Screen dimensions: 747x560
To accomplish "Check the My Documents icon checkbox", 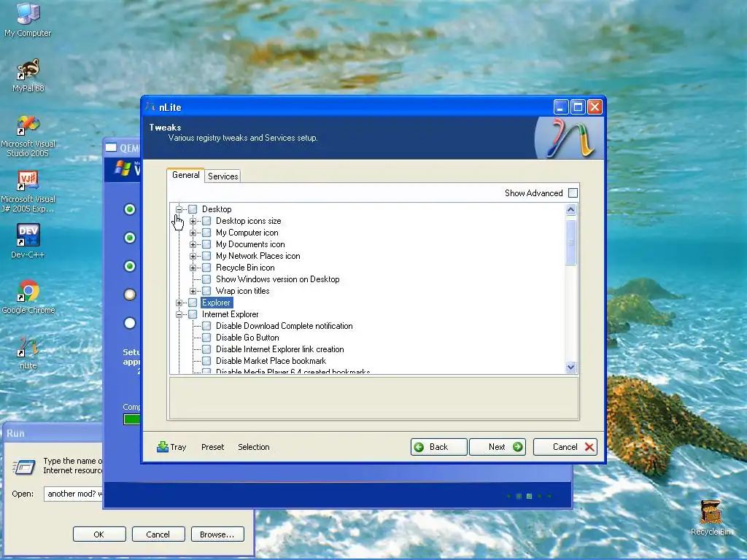I will click(x=206, y=244).
